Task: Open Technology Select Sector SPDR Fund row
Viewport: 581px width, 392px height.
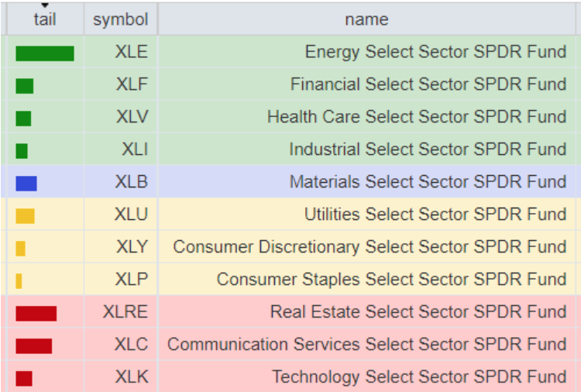Action: click(x=419, y=377)
